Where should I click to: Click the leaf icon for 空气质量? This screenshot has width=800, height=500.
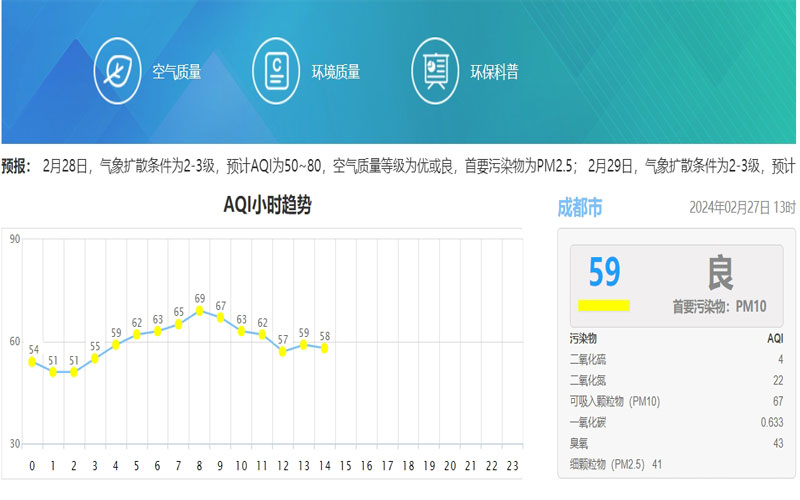tap(118, 72)
